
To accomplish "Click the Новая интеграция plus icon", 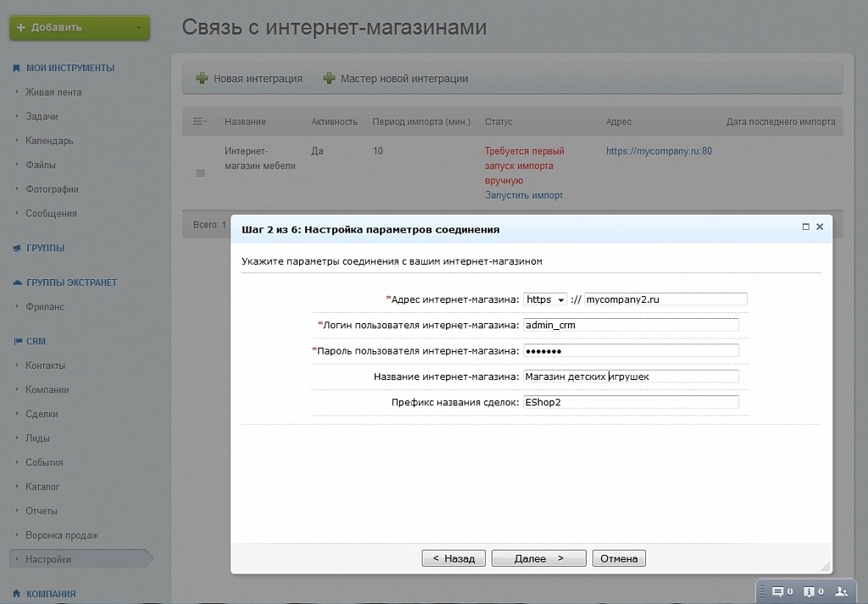I will pos(202,79).
